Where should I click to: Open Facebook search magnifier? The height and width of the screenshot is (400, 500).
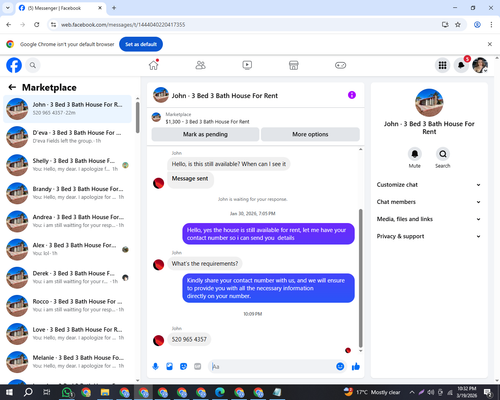(x=33, y=65)
